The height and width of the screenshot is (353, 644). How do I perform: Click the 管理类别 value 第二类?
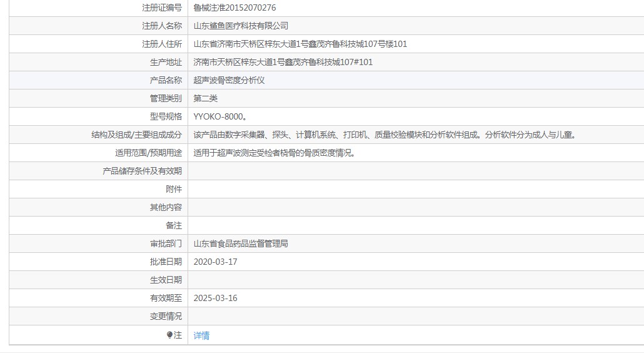pyautogui.click(x=205, y=98)
